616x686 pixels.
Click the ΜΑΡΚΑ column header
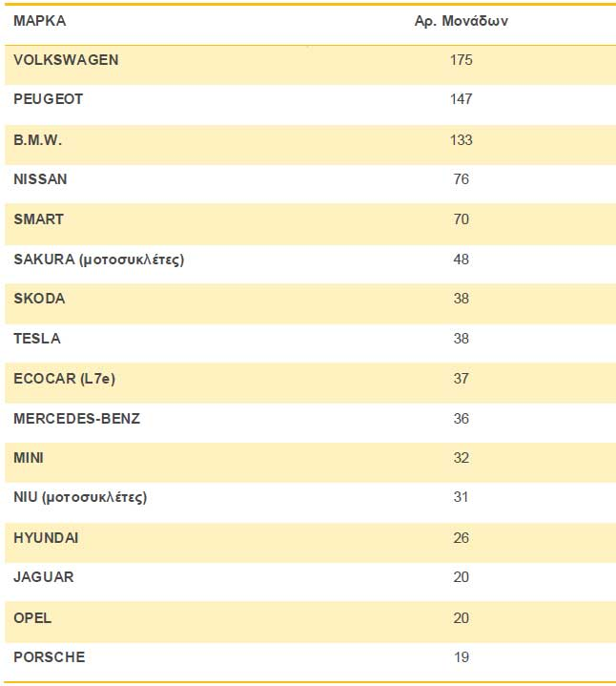(x=33, y=20)
